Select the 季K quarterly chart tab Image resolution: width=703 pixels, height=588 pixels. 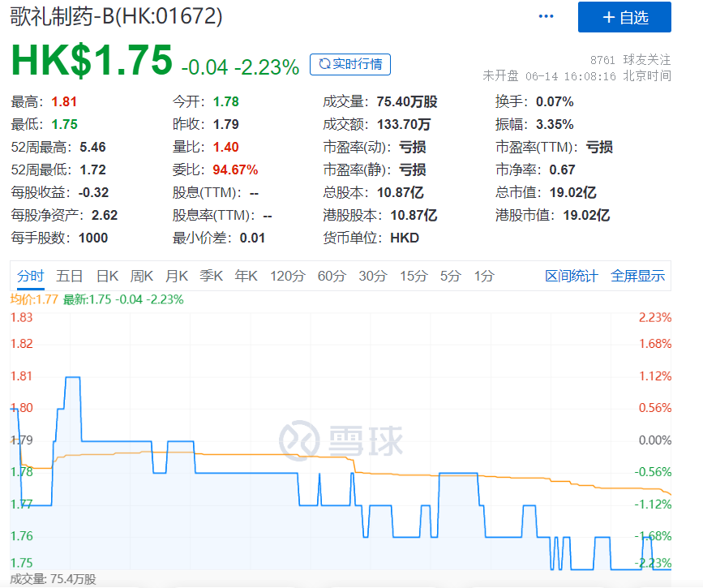[x=212, y=276]
